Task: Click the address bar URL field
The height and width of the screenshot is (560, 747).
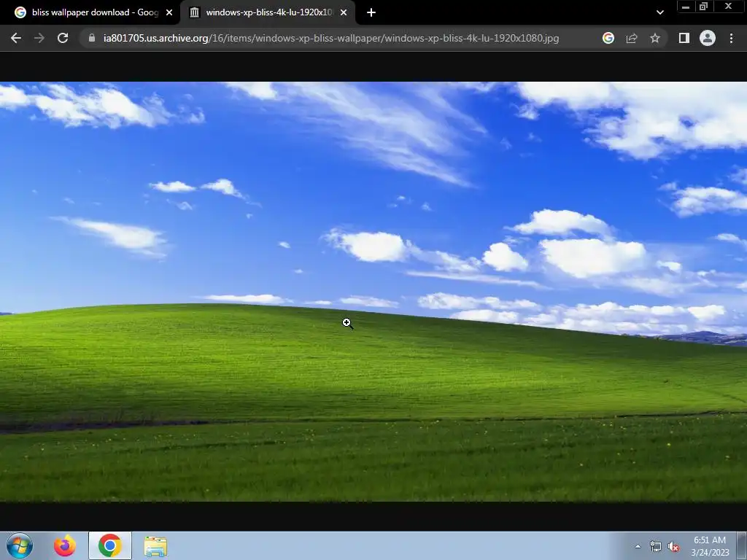Action: coord(331,38)
